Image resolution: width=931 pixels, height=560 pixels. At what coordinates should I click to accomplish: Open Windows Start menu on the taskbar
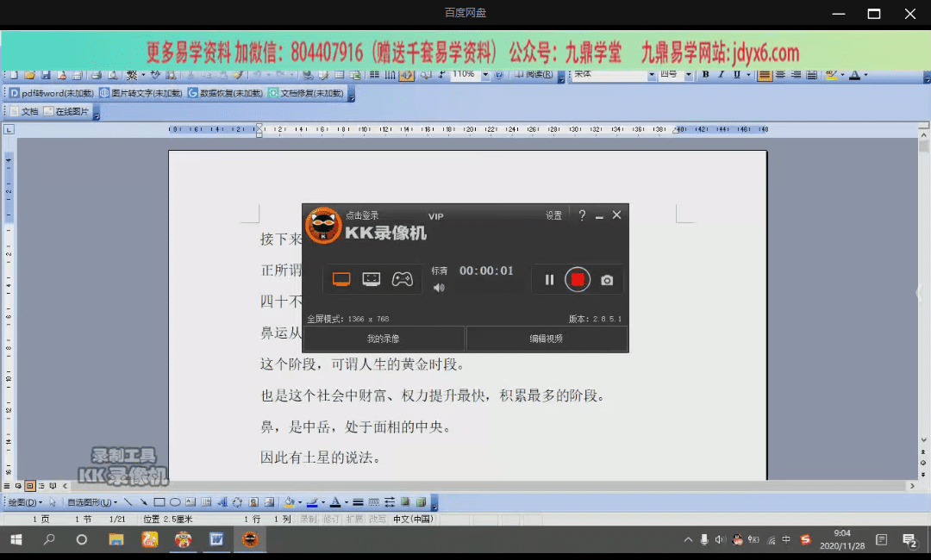(x=16, y=540)
